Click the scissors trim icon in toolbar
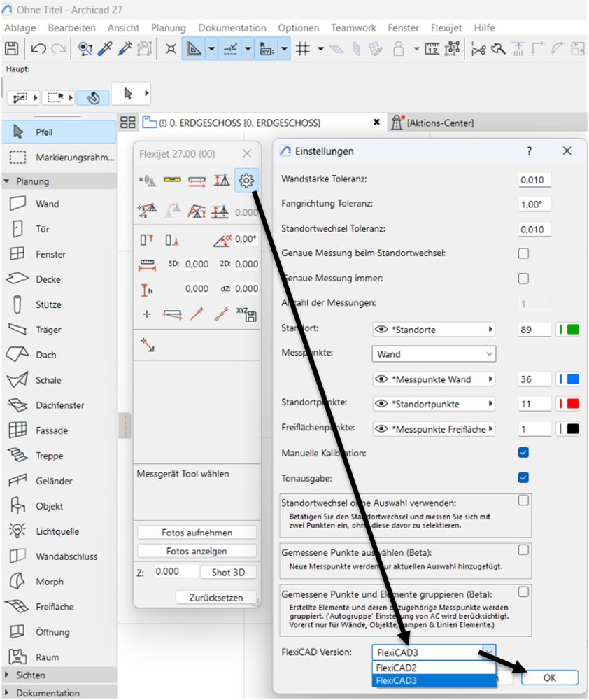Image resolution: width=589 pixels, height=700 pixels. click(x=478, y=49)
